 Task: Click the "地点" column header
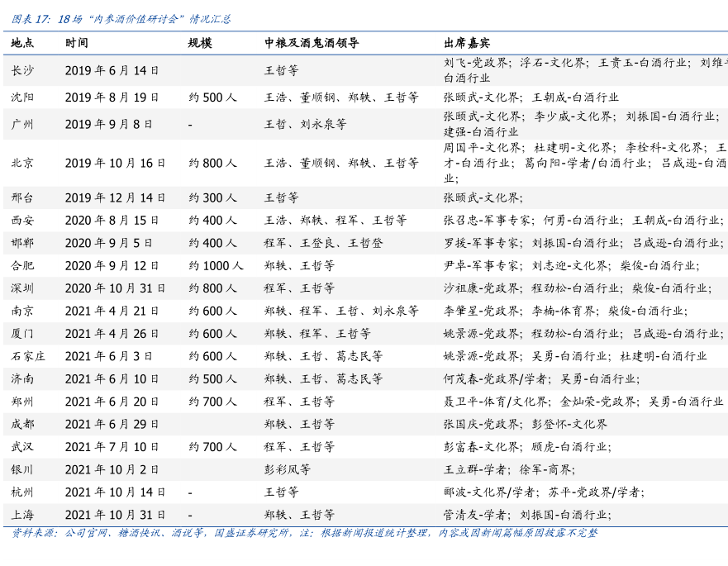(x=22, y=43)
